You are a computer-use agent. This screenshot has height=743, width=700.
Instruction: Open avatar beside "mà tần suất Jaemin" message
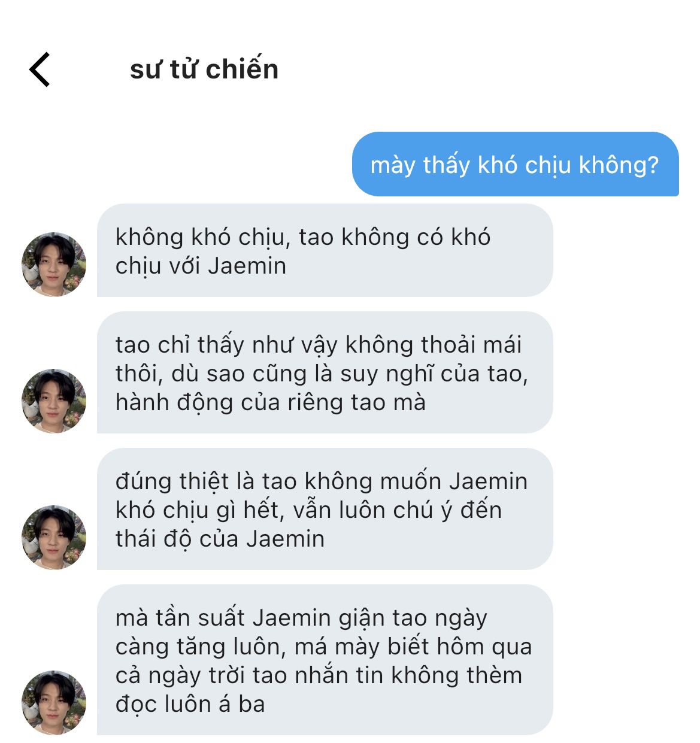[54, 702]
